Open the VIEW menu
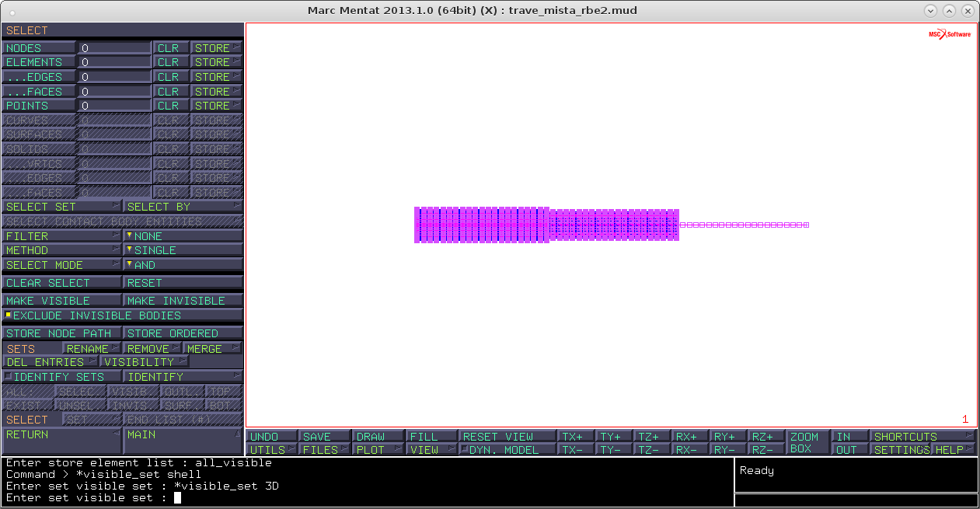The width and height of the screenshot is (980, 509). coord(431,450)
